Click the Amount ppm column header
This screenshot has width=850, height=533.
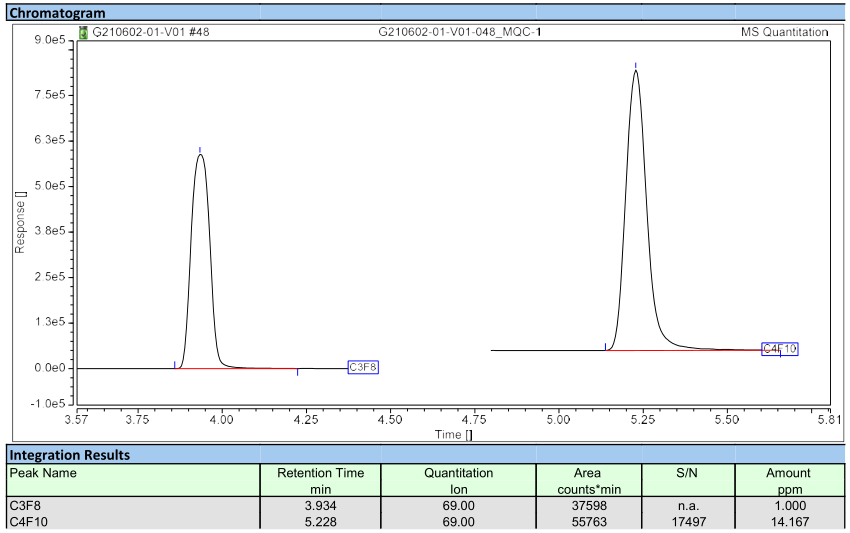[x=789, y=480]
